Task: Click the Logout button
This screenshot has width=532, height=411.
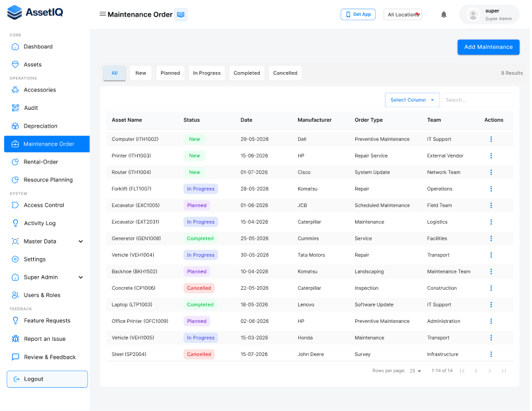Action: coord(47,379)
